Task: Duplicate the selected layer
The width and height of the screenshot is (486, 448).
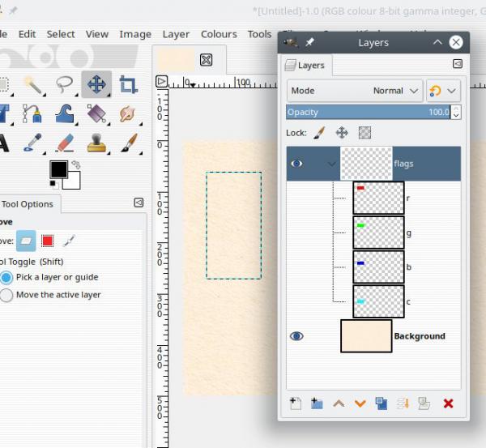Action: (x=382, y=403)
